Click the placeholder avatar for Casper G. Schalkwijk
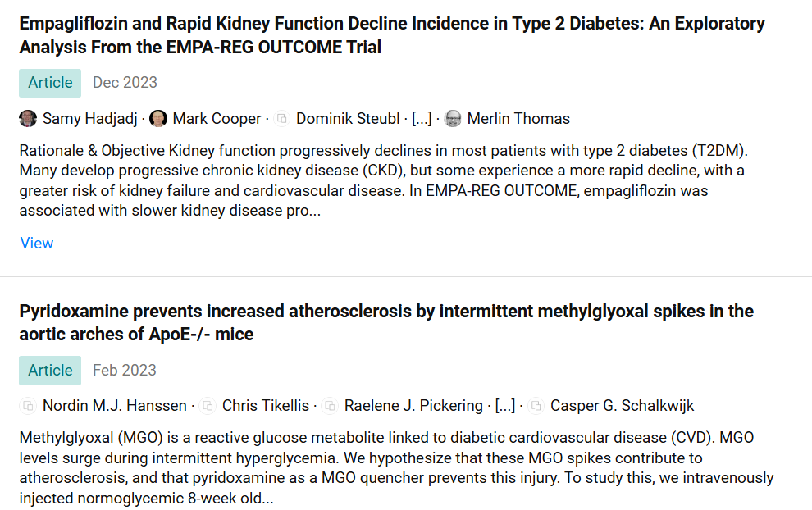The height and width of the screenshot is (510, 812). coord(536,405)
